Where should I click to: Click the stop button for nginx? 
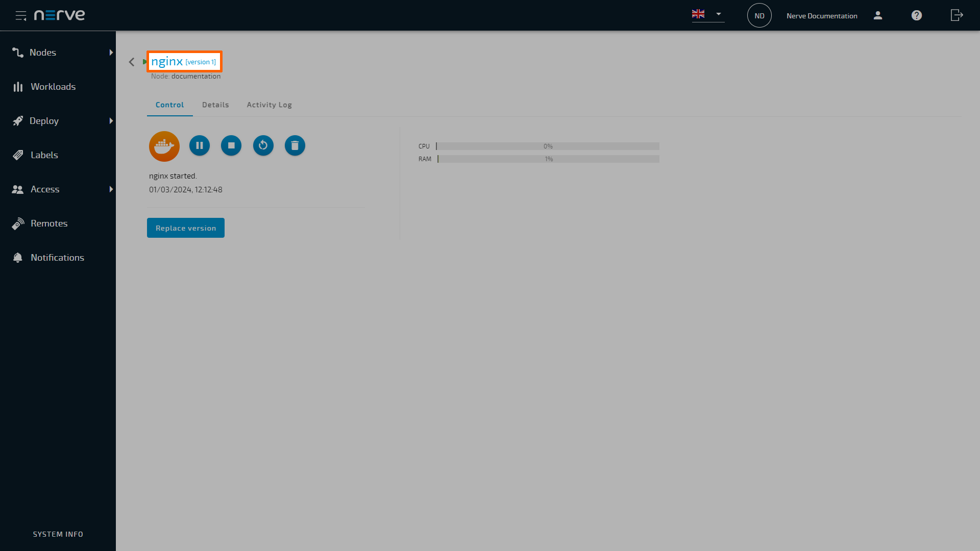tap(231, 145)
